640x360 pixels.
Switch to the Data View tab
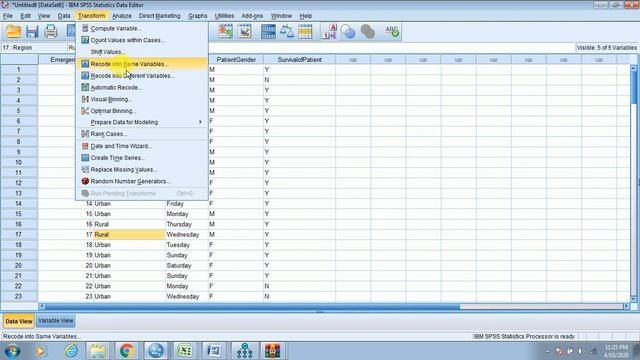coord(19,321)
